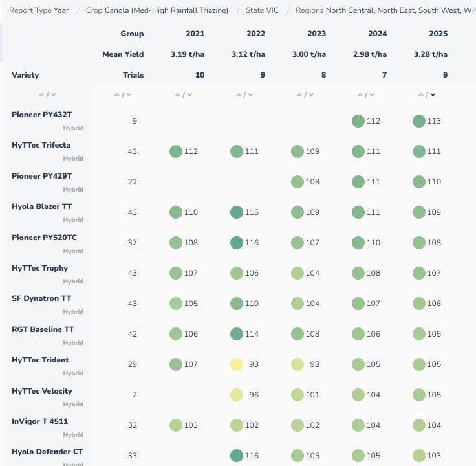This screenshot has width=476, height=466.
Task: Open the HyTTec Trophy variety
Action: tap(39, 268)
